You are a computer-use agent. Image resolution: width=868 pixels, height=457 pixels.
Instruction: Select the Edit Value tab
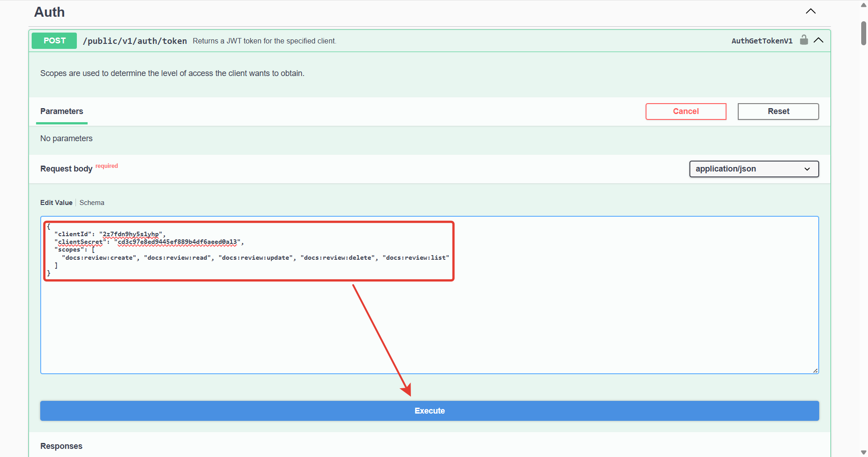click(56, 203)
